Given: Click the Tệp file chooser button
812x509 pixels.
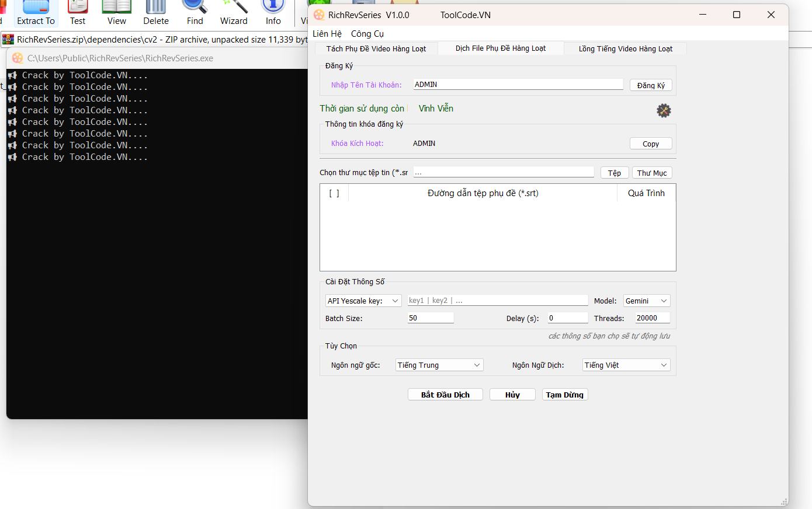Looking at the screenshot, I should tap(615, 173).
